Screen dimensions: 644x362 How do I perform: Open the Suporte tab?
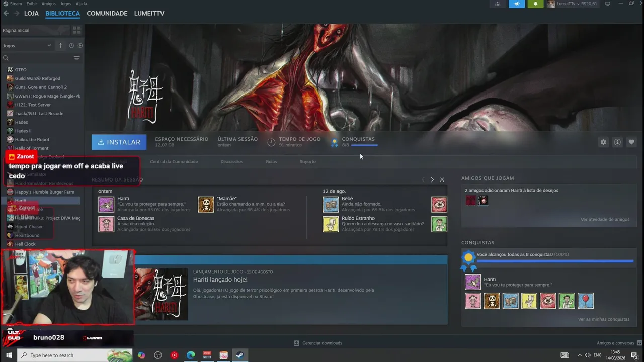click(308, 162)
